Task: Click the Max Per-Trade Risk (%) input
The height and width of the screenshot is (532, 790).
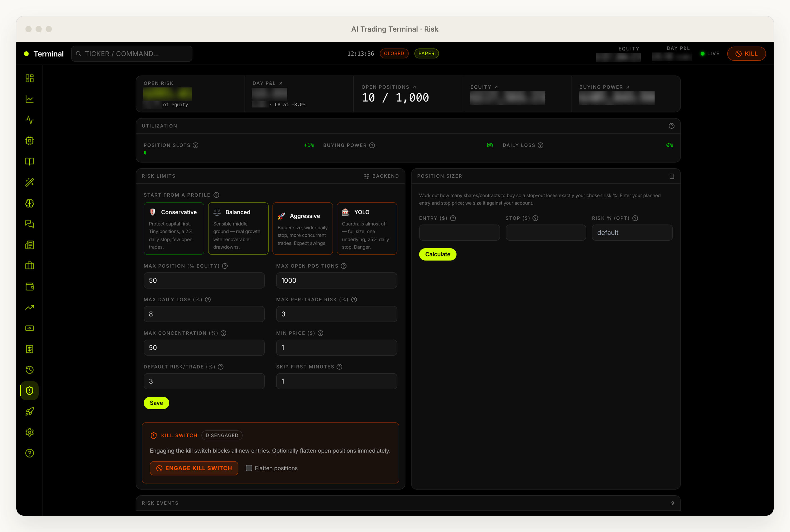Action: [337, 314]
